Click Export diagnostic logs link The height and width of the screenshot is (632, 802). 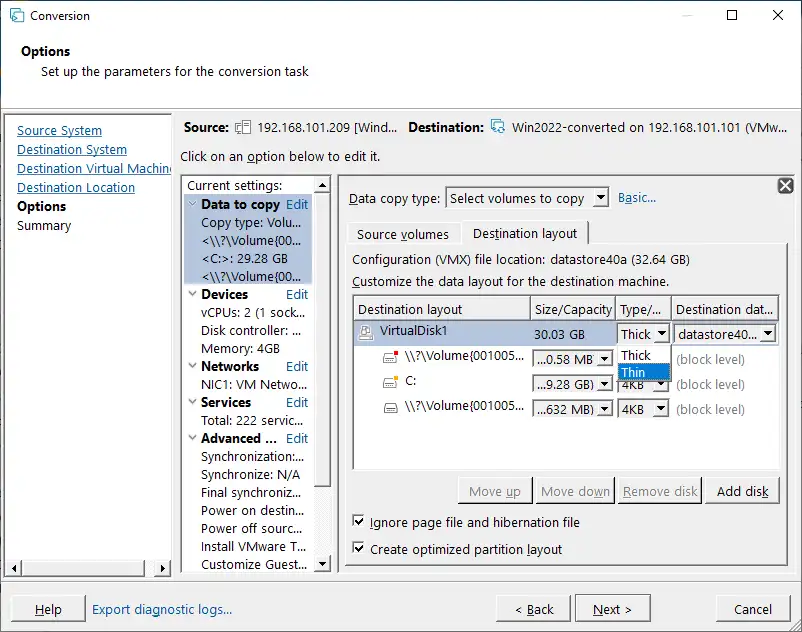click(162, 609)
